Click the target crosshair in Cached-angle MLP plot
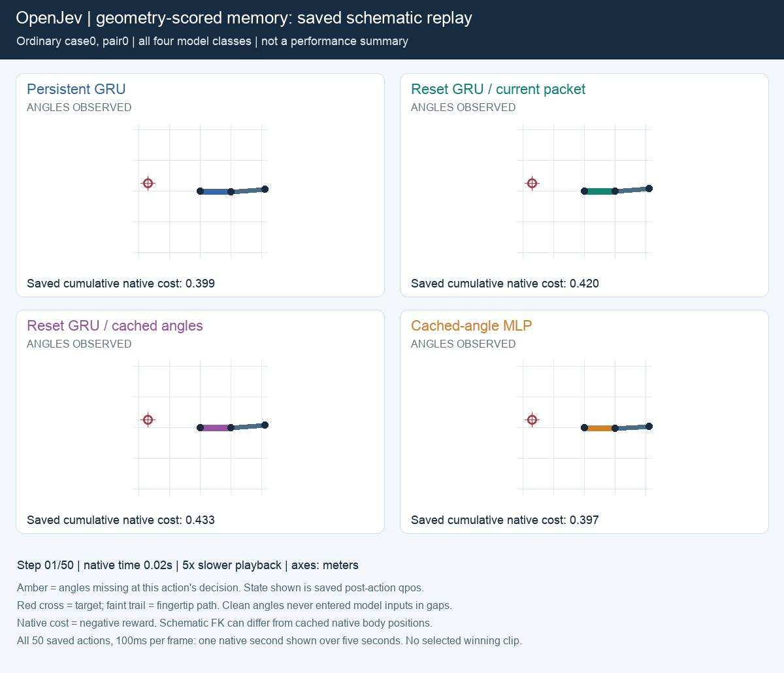 pos(532,419)
